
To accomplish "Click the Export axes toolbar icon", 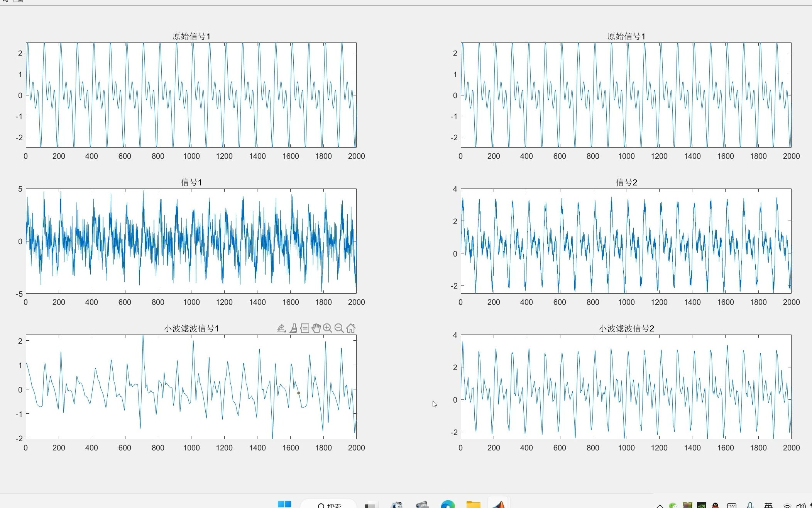I will [x=281, y=328].
